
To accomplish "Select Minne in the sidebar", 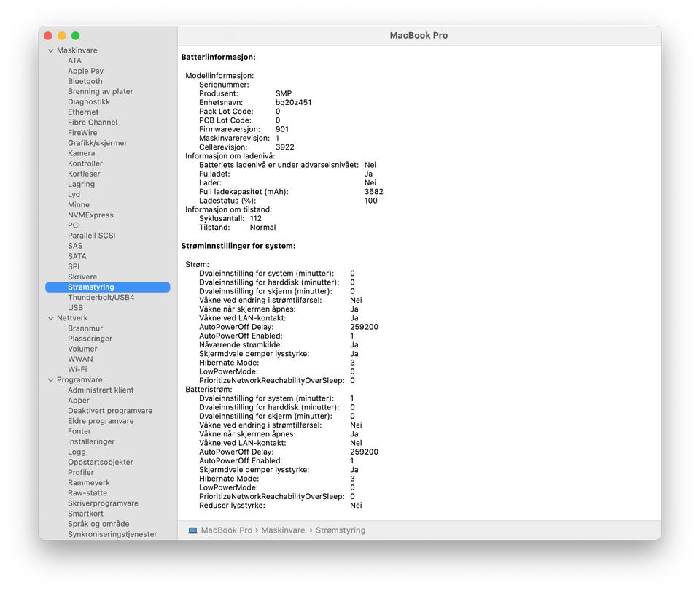I will (x=79, y=204).
